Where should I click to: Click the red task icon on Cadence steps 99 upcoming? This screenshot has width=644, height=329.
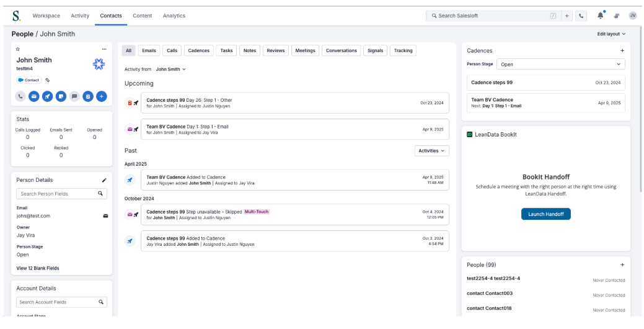tap(130, 103)
